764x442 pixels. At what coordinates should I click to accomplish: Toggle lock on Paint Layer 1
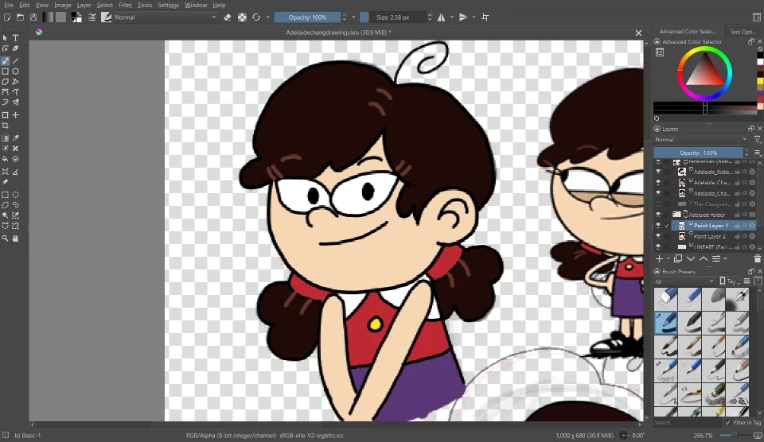click(737, 226)
